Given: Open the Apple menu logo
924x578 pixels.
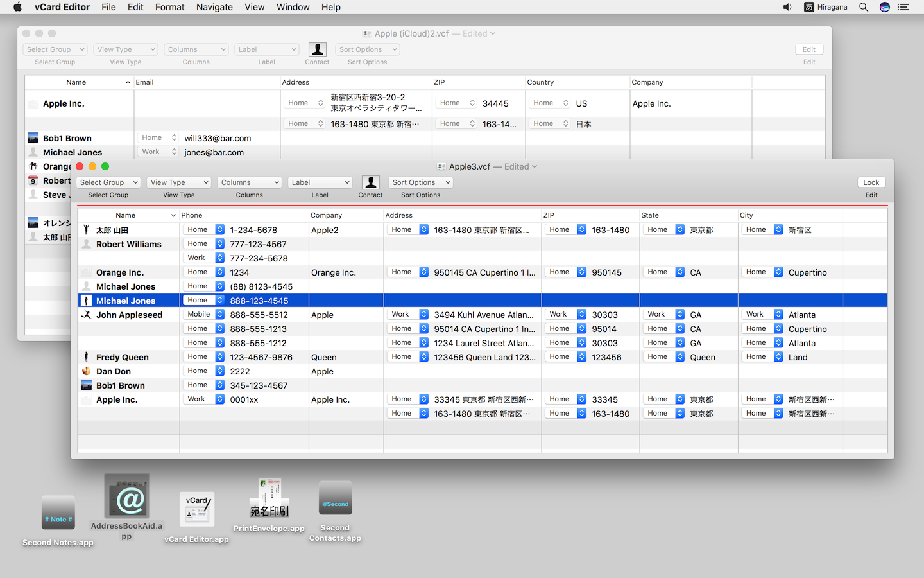Looking at the screenshot, I should 17,7.
